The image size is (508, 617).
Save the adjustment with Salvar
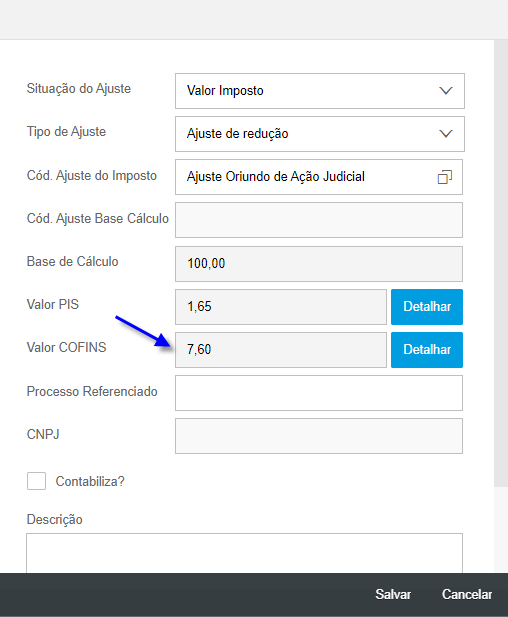pyautogui.click(x=393, y=594)
